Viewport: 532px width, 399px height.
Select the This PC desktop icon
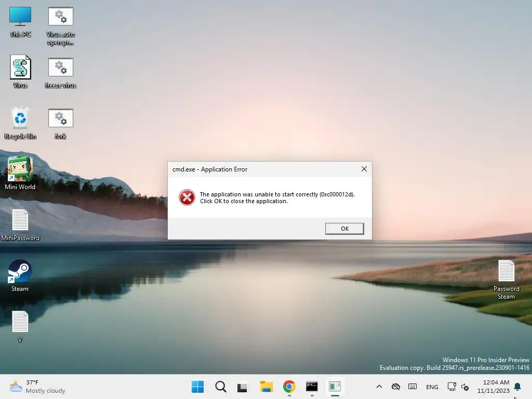(x=20, y=22)
